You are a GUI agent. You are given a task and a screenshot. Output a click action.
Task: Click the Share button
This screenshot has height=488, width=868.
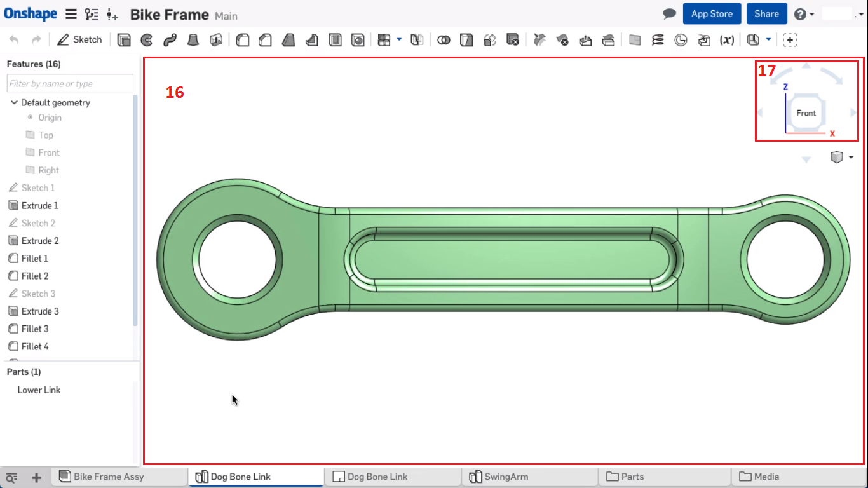766,14
